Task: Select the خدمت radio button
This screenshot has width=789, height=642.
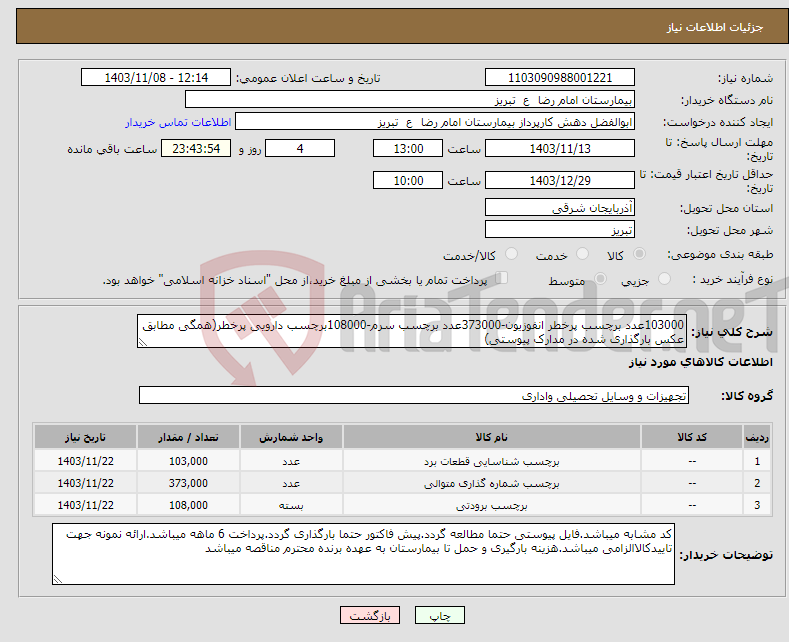Action: tap(582, 254)
